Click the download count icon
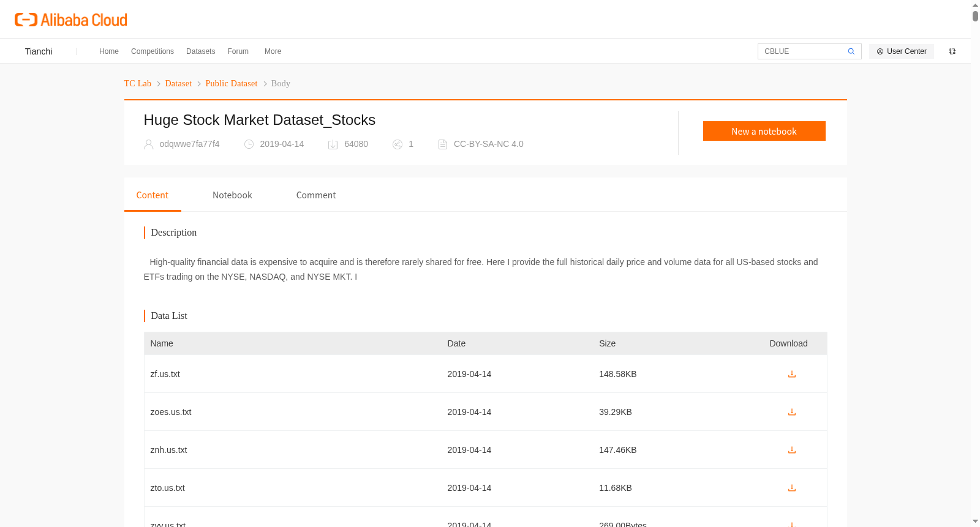The image size is (980, 527). pyautogui.click(x=333, y=144)
